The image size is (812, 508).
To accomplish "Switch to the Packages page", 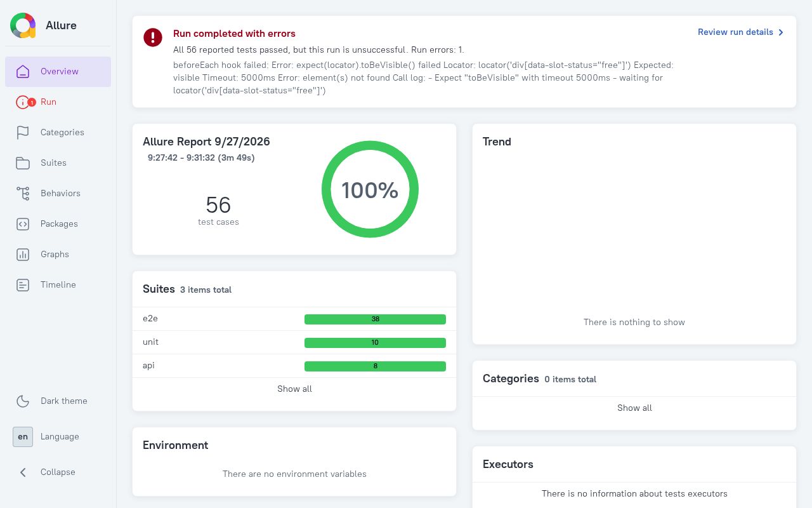I will 58,224.
